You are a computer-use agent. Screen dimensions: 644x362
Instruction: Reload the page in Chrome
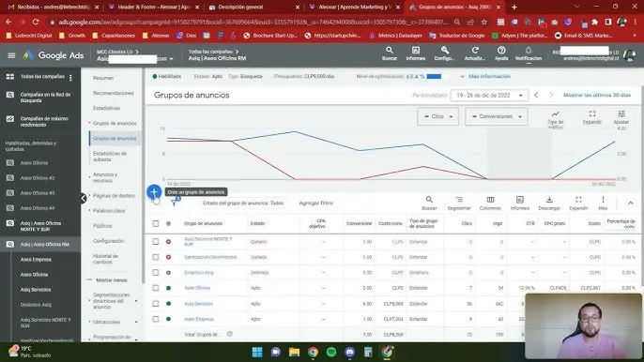[36, 22]
